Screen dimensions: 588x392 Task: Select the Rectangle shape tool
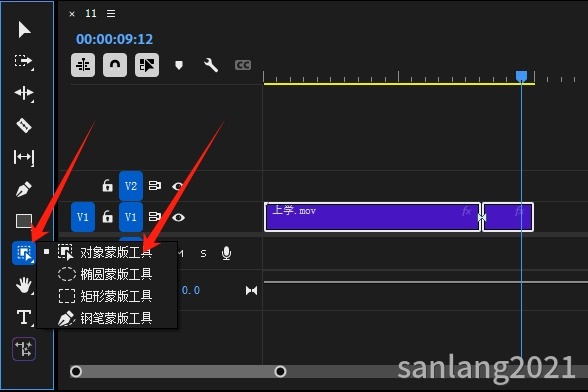(24, 221)
